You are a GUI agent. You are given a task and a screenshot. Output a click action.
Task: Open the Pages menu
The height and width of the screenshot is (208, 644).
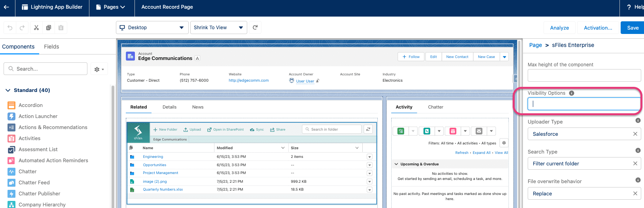111,7
